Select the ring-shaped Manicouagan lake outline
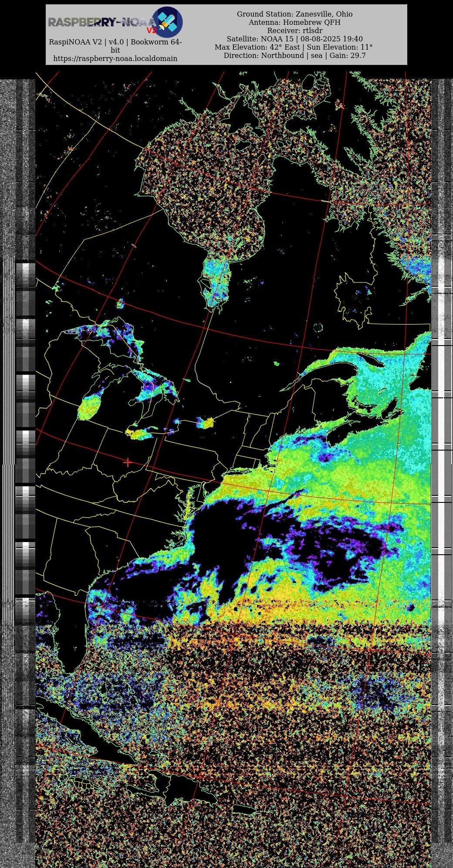The width and height of the screenshot is (453, 868). 318,327
